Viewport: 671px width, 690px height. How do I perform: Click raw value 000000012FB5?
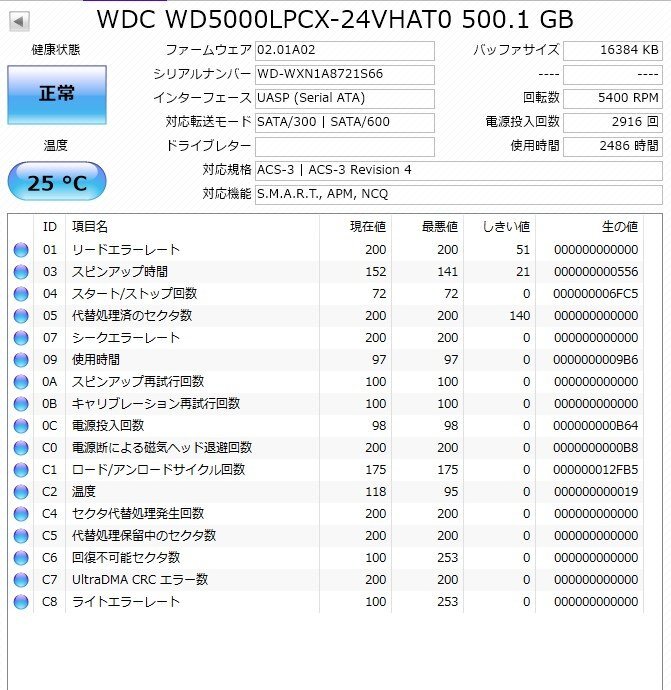pyautogui.click(x=596, y=470)
